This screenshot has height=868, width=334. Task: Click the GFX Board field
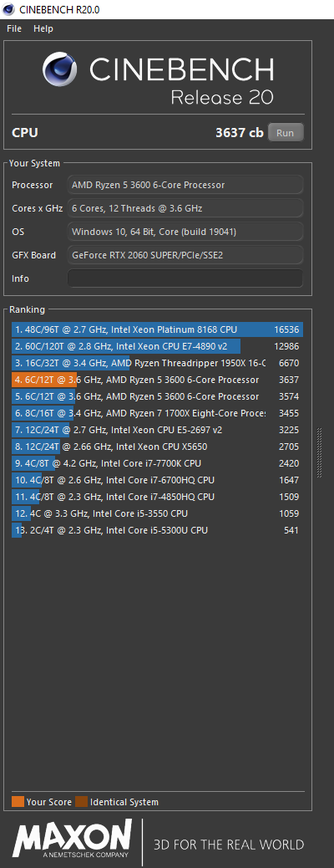pos(185,255)
